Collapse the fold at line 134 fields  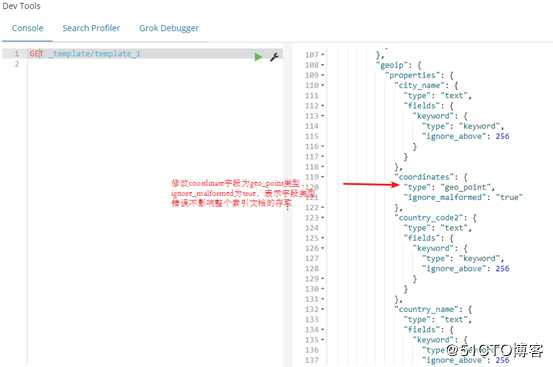(323, 330)
